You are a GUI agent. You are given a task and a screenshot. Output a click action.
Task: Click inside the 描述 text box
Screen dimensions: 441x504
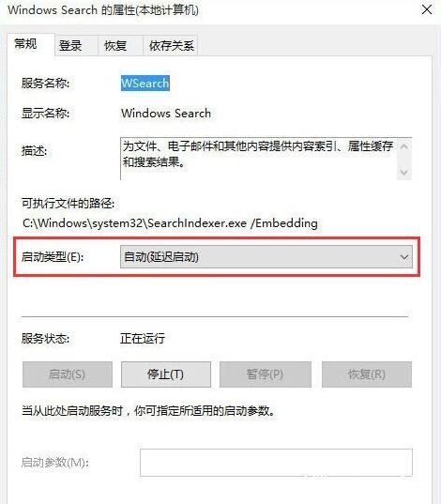tap(259, 159)
